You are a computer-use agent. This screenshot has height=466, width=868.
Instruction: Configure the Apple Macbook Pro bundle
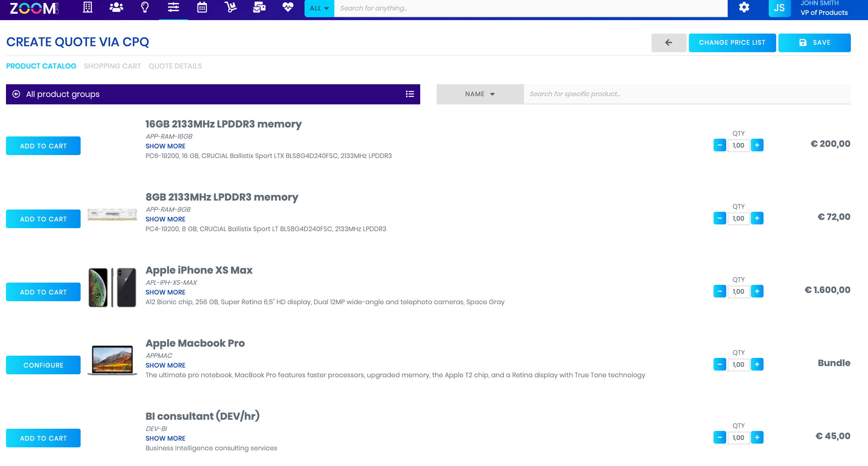tap(43, 365)
